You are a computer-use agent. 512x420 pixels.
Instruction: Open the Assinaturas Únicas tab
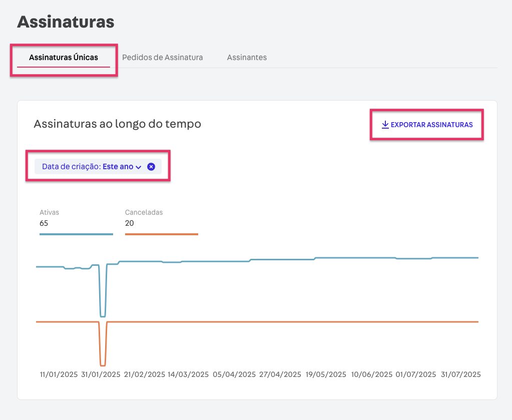pos(63,57)
